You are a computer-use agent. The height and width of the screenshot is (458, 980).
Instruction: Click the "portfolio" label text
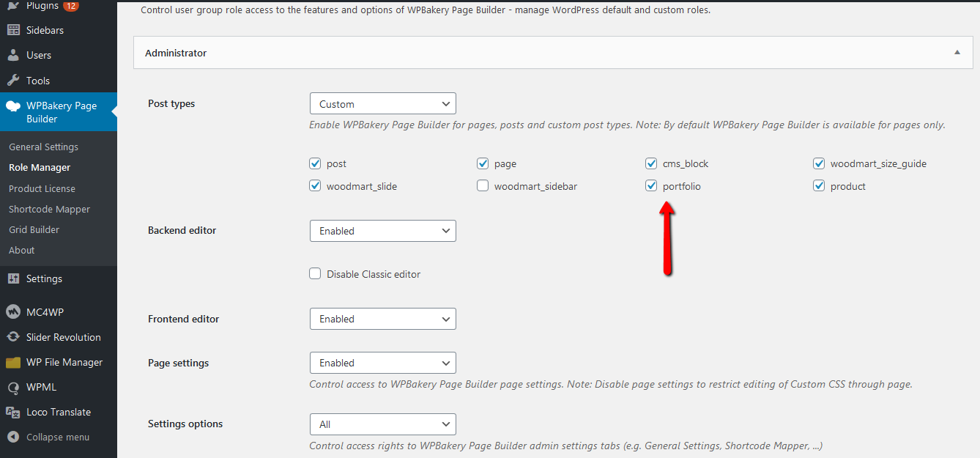click(x=681, y=186)
